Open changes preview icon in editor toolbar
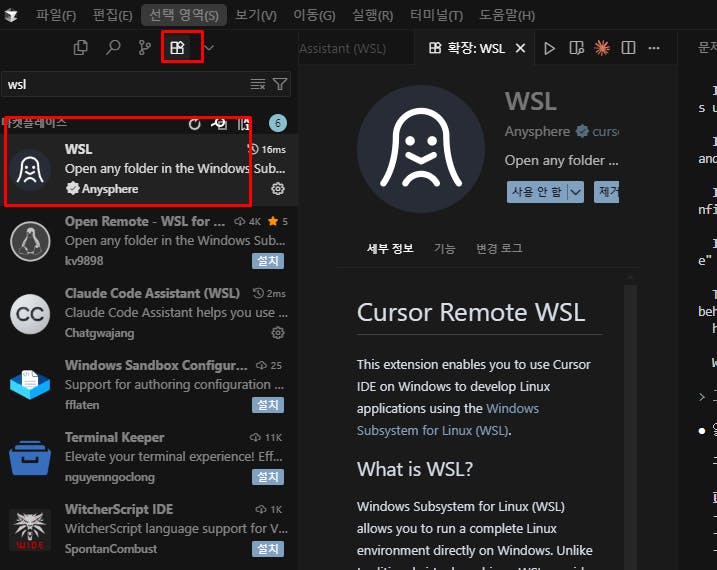 [x=576, y=48]
